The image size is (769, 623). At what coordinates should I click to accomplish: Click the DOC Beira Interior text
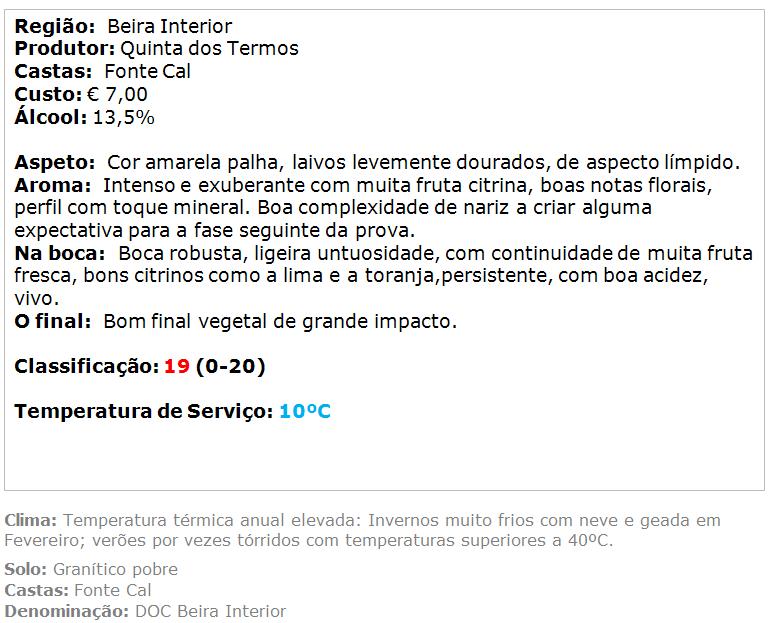tap(210, 611)
